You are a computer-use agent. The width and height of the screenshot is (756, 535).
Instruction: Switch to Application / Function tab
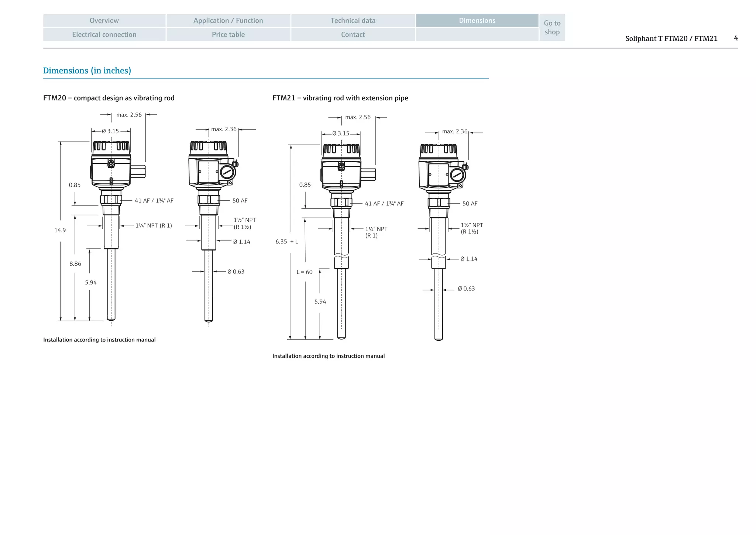pos(228,21)
